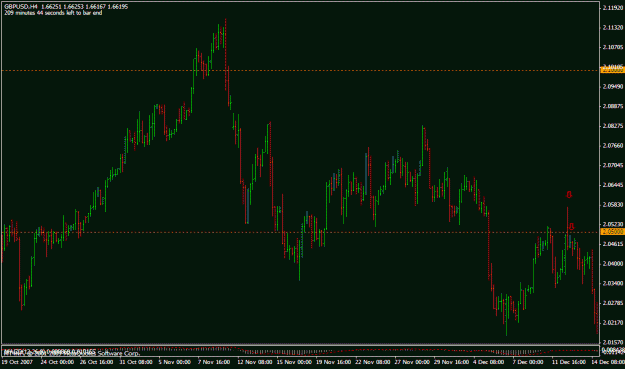The image size is (625, 369).
Task: Click the '19 Oct 2007' date label
Action: coord(17,362)
